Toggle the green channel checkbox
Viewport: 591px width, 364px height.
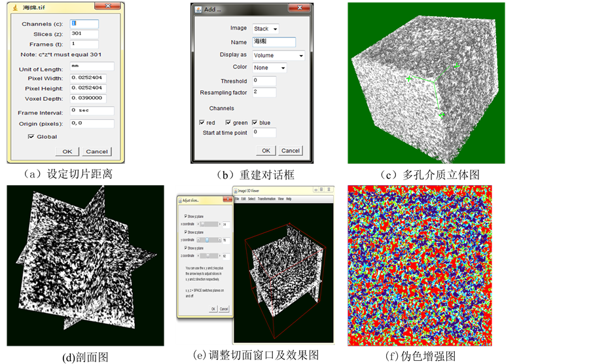pos(228,122)
